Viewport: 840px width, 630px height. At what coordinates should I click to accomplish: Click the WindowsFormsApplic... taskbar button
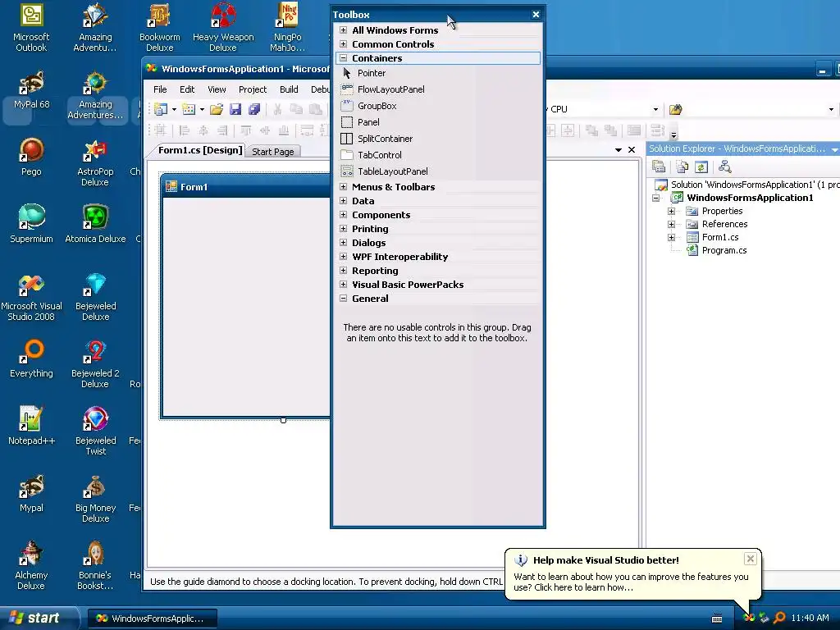click(152, 619)
